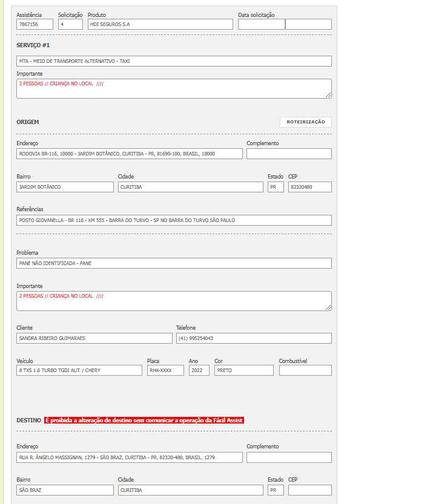Click the empty Destino CEP field
Image resolution: width=433 pixels, height=504 pixels.
[310, 490]
